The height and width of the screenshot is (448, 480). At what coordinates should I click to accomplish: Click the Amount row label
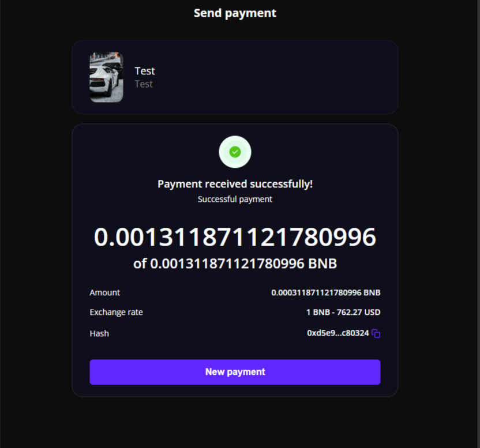[104, 292]
